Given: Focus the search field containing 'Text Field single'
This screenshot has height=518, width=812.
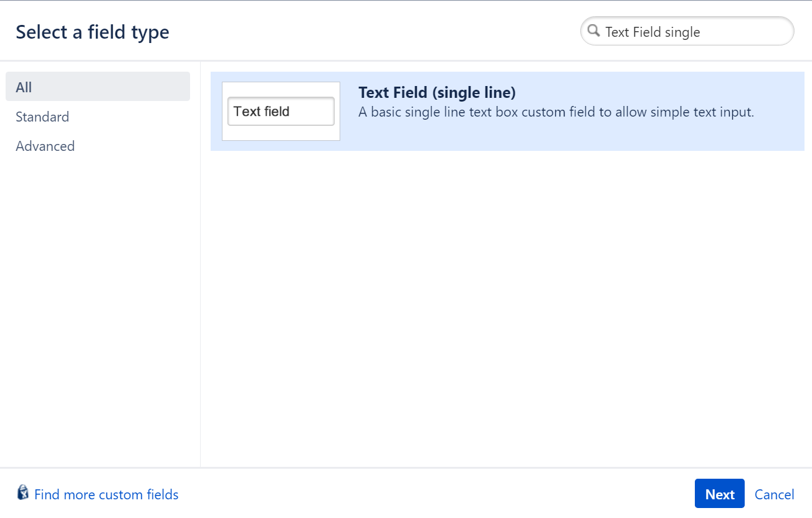Looking at the screenshot, I should pos(685,32).
